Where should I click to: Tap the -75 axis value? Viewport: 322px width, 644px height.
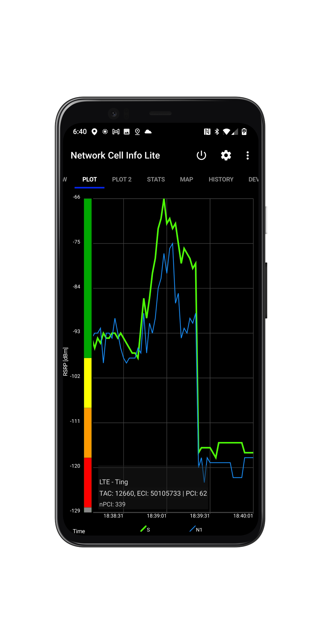[76, 242]
